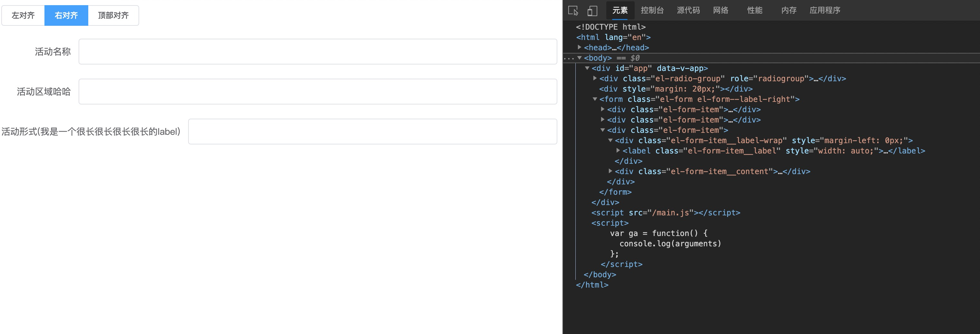Open the 内存 tab
Viewport: 980px width, 334px height.
789,10
